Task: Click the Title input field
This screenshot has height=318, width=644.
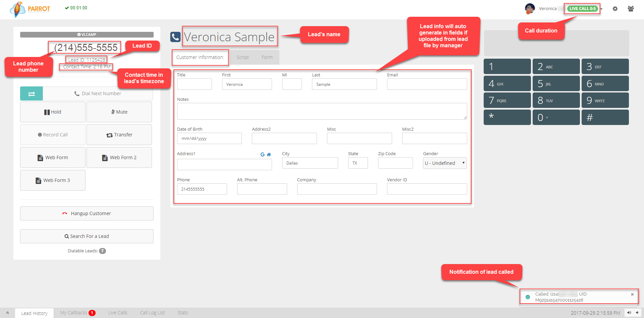Action: pos(195,84)
